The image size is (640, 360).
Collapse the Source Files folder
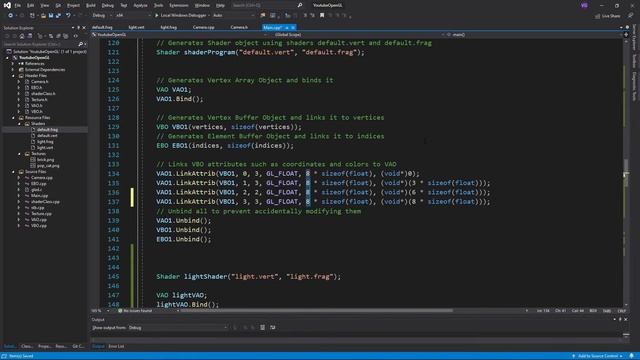coord(13,172)
